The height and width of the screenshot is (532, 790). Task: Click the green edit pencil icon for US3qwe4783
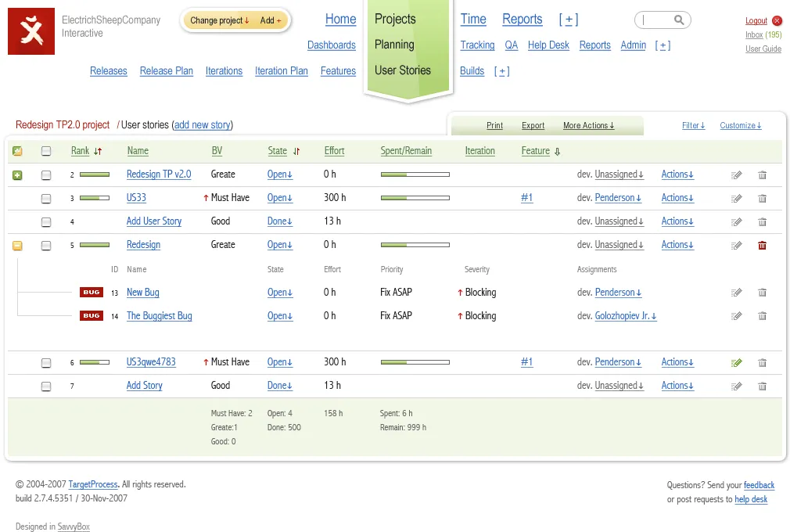[x=737, y=362]
